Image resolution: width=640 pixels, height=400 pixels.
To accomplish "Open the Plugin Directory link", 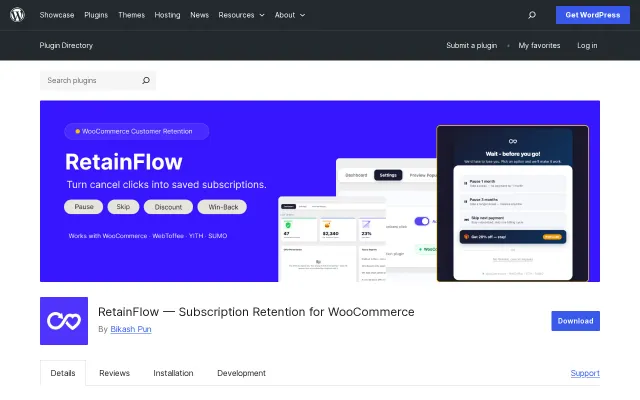I will (66, 45).
